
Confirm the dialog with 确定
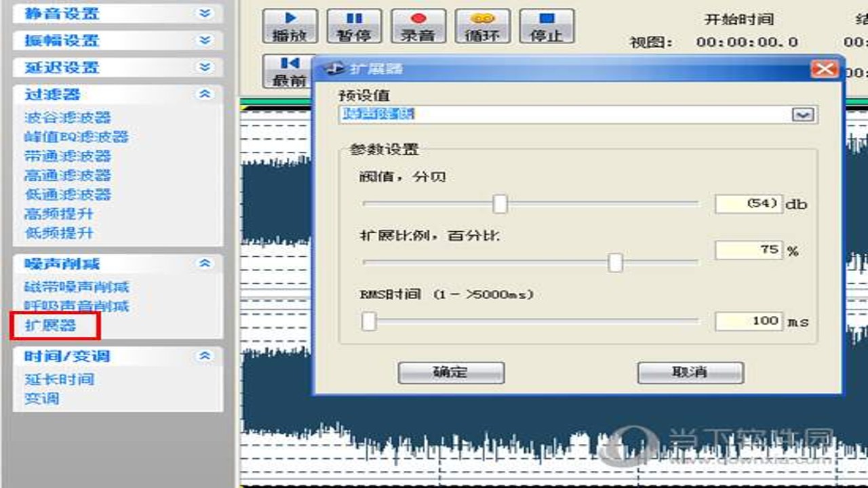451,372
